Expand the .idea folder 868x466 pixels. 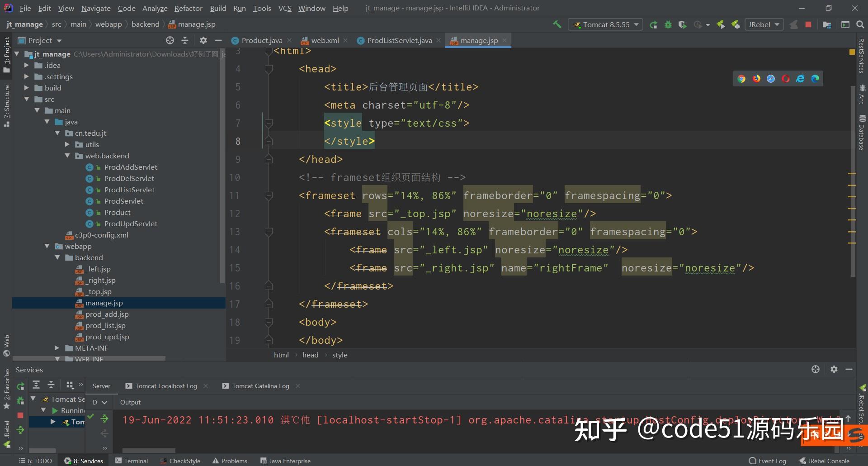tap(26, 65)
